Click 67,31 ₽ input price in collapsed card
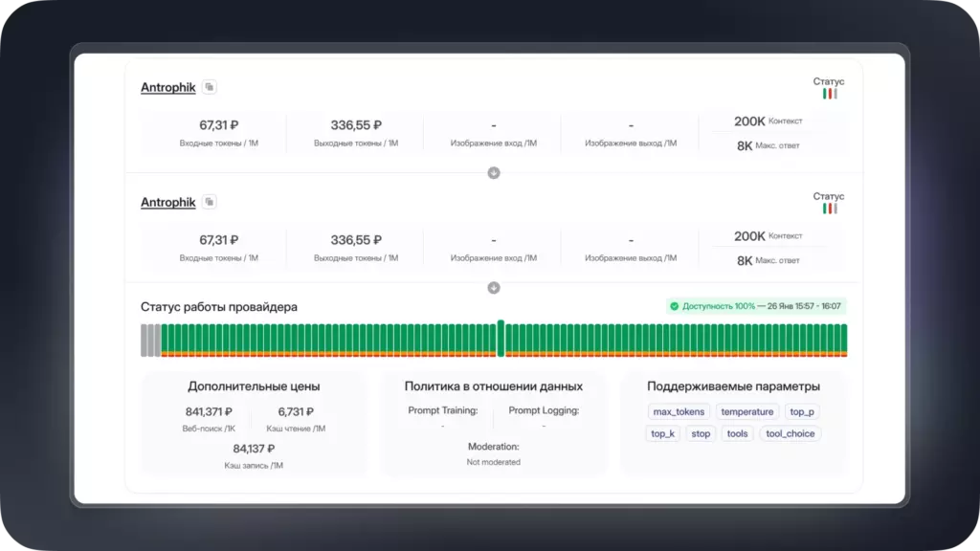 (x=219, y=125)
